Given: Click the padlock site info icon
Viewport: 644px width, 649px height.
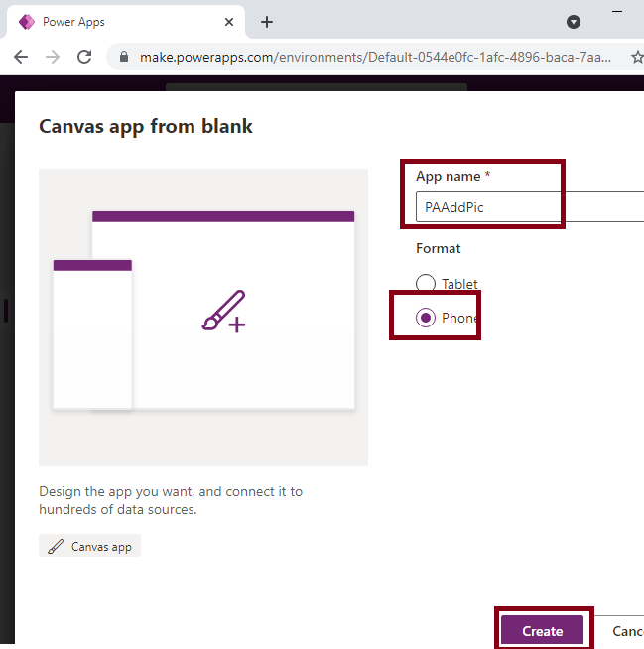Looking at the screenshot, I should pyautogui.click(x=124, y=57).
